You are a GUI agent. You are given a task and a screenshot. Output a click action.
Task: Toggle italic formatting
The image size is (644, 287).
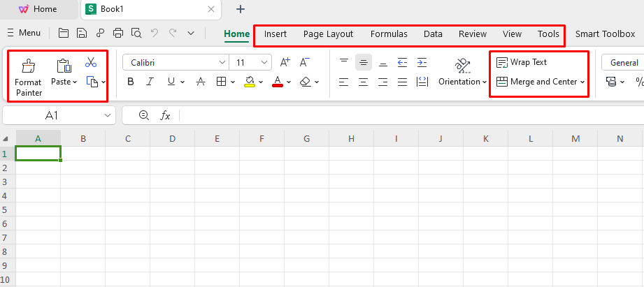[150, 82]
